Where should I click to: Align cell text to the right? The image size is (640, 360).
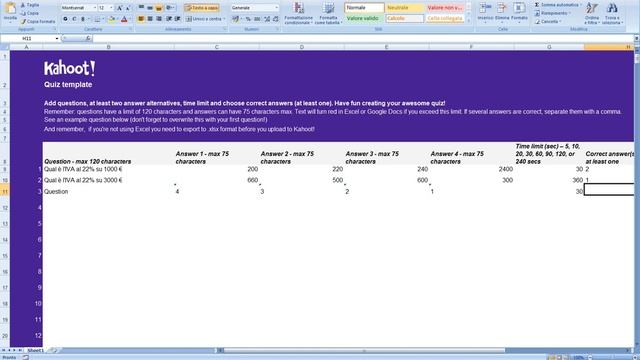159,19
